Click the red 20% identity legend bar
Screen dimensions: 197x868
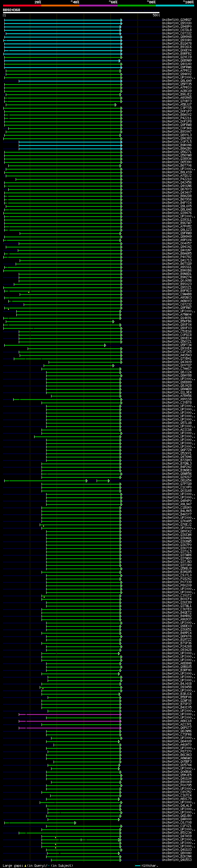click(22, 6)
